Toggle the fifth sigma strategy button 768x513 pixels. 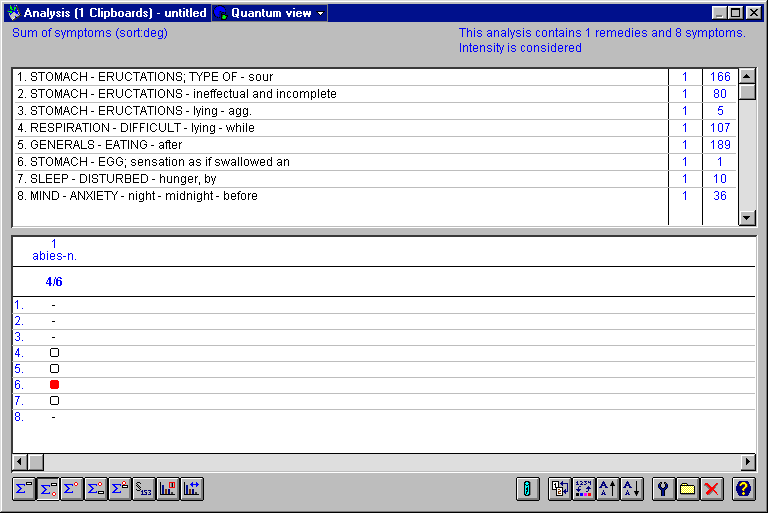(120, 489)
